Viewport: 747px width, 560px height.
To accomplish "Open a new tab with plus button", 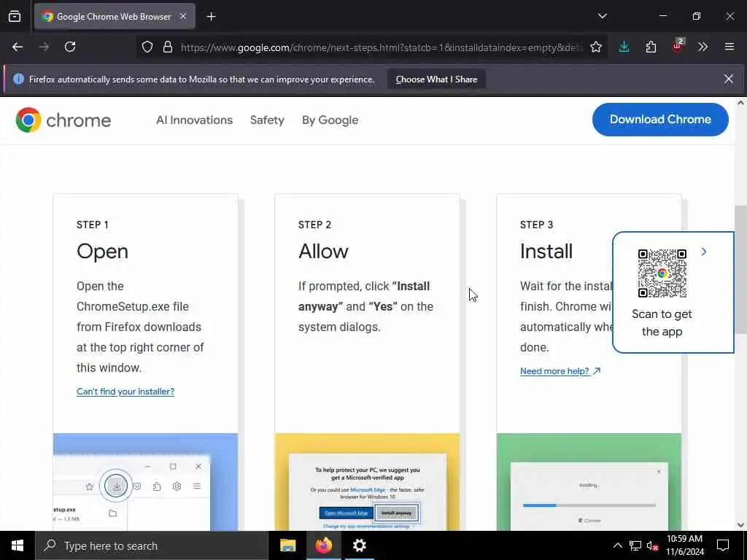I will click(211, 17).
